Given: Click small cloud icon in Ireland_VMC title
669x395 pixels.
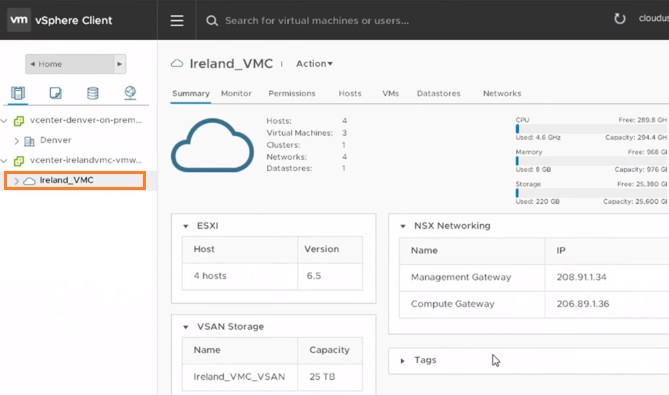Looking at the screenshot, I should pos(177,64).
